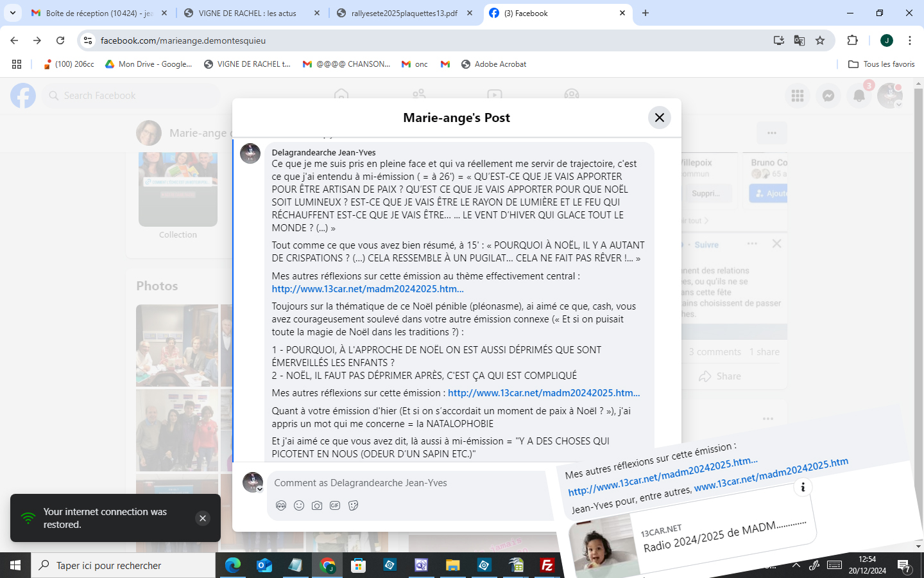The width and height of the screenshot is (924, 578).
Task: Open FileZilla from taskbar
Action: 547,565
